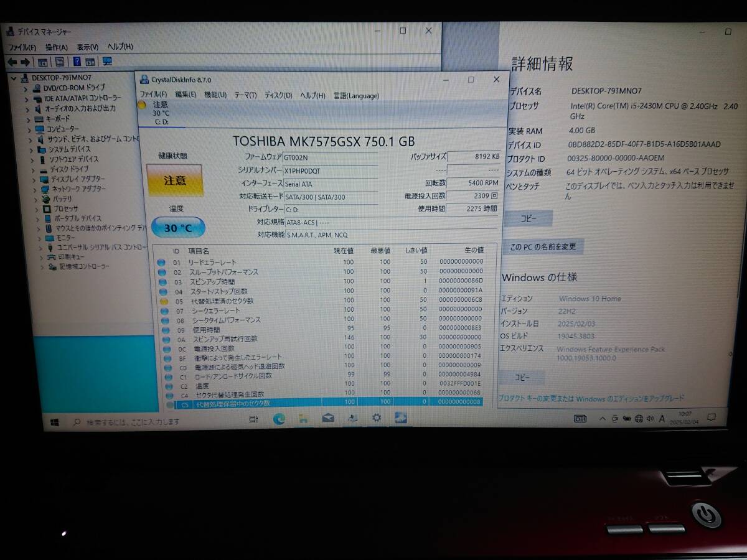Select the ポータブル デバイス tree item

(x=77, y=219)
